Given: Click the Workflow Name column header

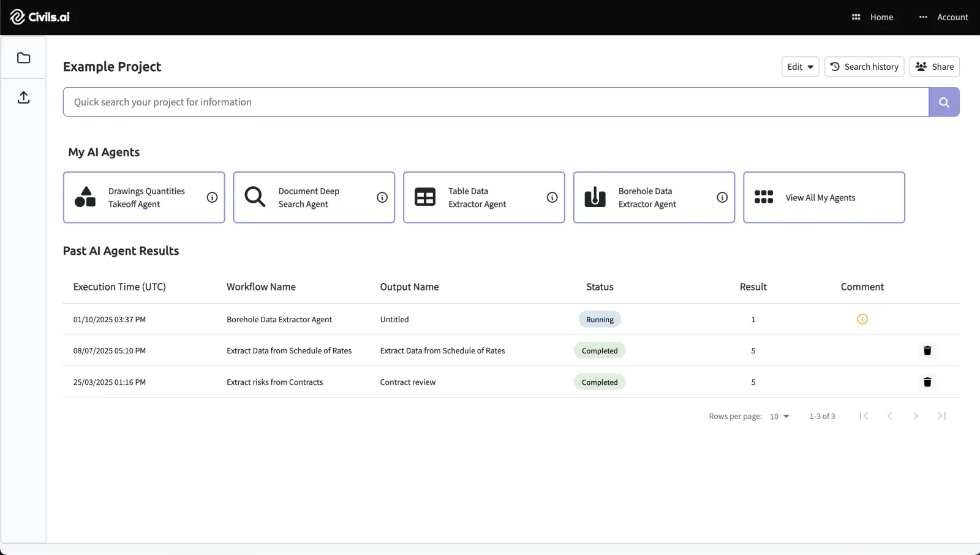Looking at the screenshot, I should [x=261, y=287].
